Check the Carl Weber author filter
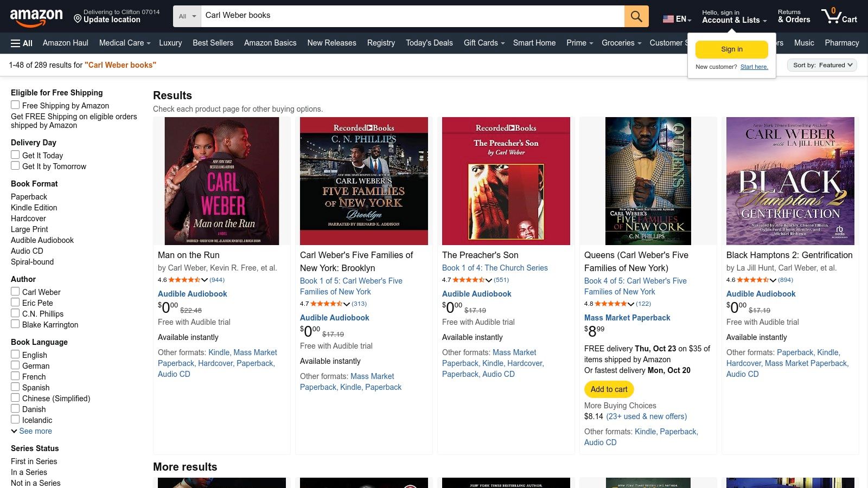Image resolution: width=868 pixels, height=488 pixels. (x=15, y=292)
